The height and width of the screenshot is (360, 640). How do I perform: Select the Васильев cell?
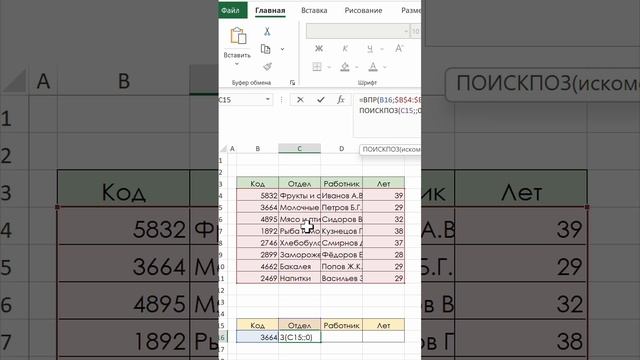point(341,278)
